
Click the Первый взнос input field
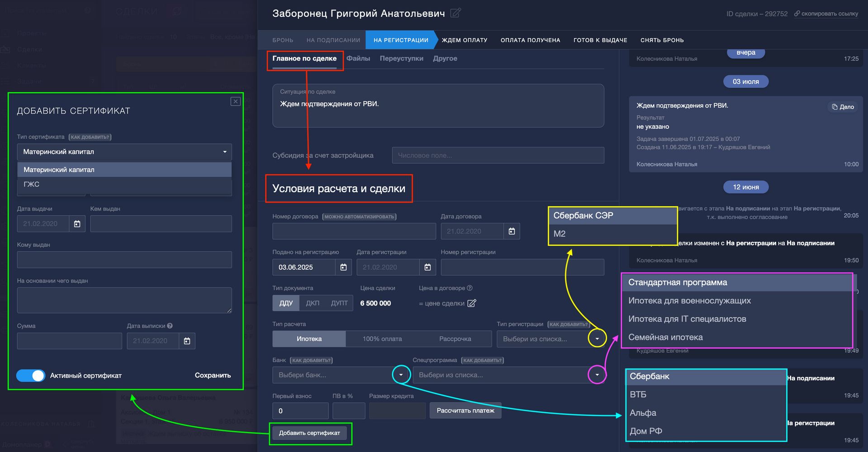point(300,411)
